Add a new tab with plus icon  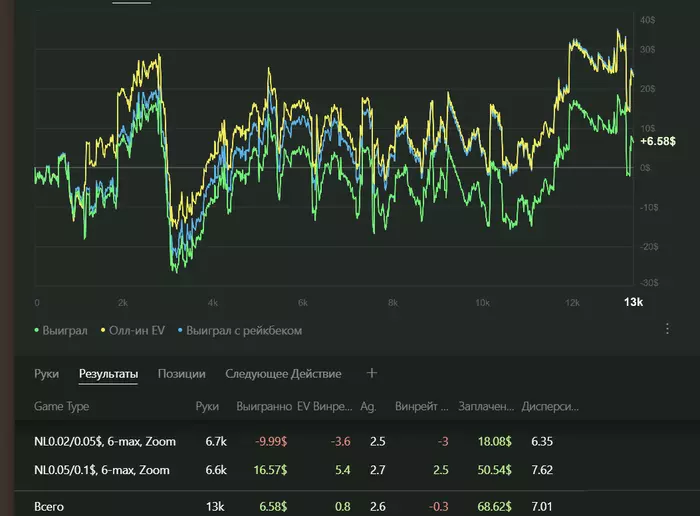pos(372,373)
